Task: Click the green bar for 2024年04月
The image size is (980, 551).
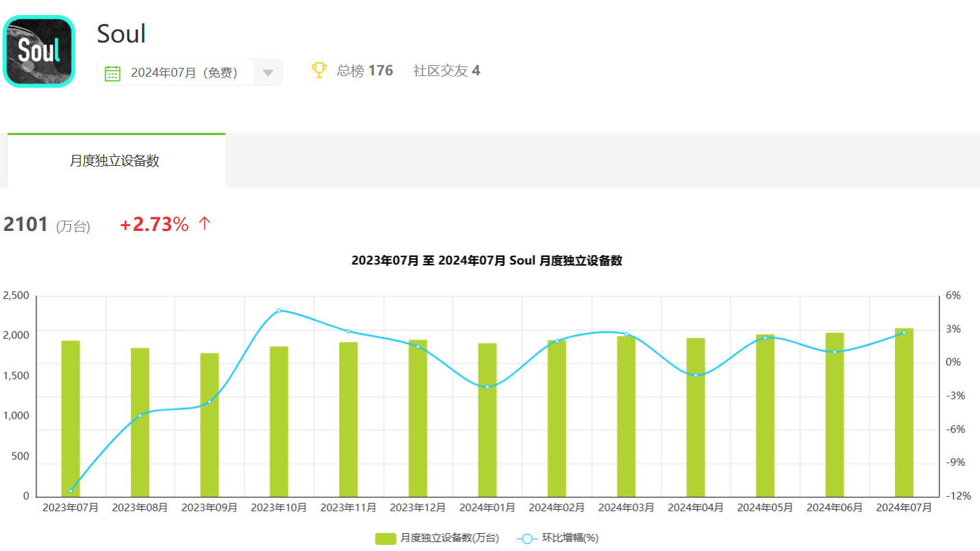Action: coord(696,417)
